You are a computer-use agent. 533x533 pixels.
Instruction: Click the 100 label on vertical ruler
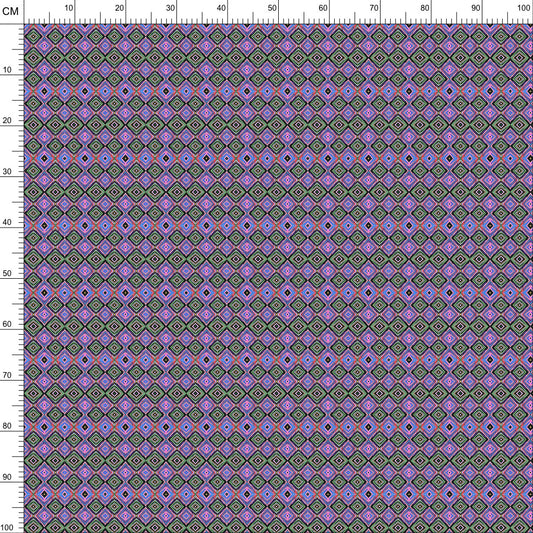(x=7, y=528)
